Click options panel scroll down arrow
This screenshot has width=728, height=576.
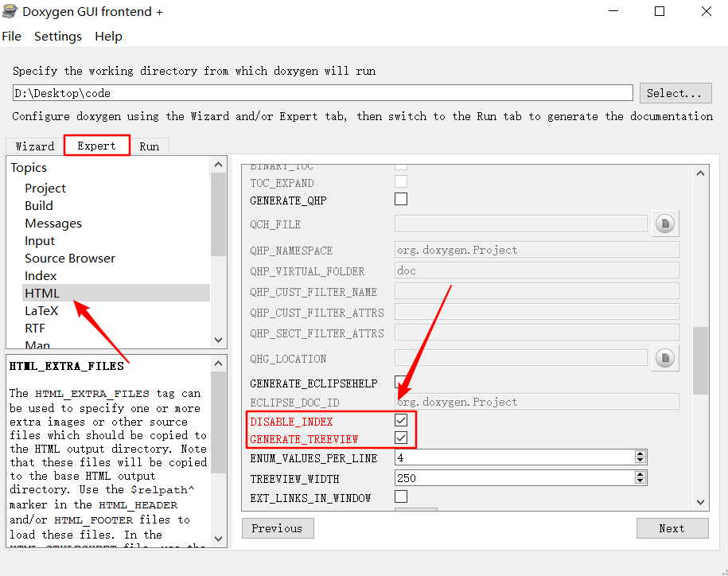701,502
